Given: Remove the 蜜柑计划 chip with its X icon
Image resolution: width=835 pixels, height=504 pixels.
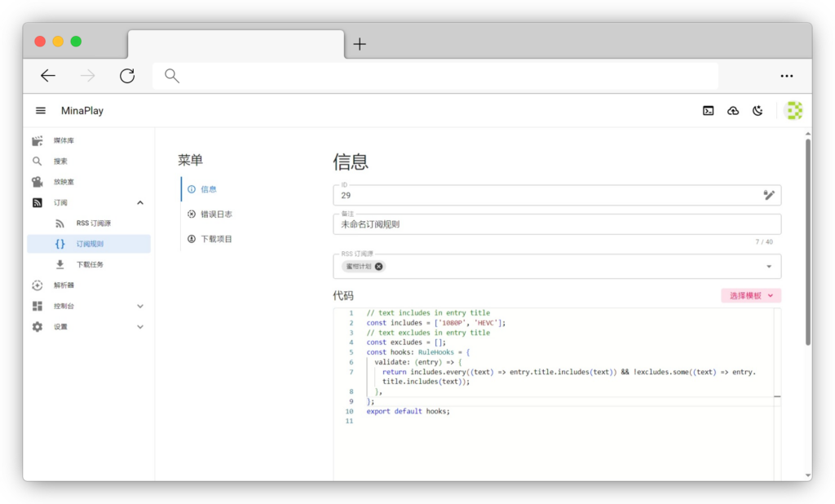Looking at the screenshot, I should pyautogui.click(x=379, y=267).
